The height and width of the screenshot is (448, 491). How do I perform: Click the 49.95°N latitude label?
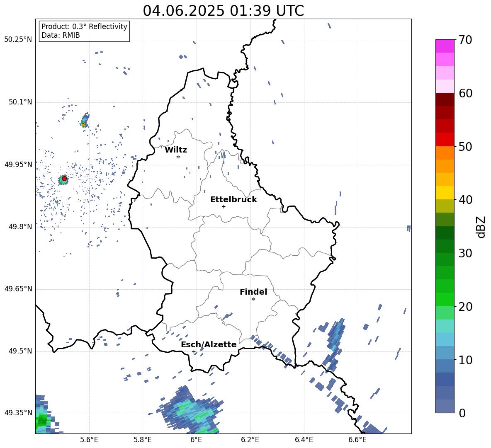pyautogui.click(x=18, y=164)
